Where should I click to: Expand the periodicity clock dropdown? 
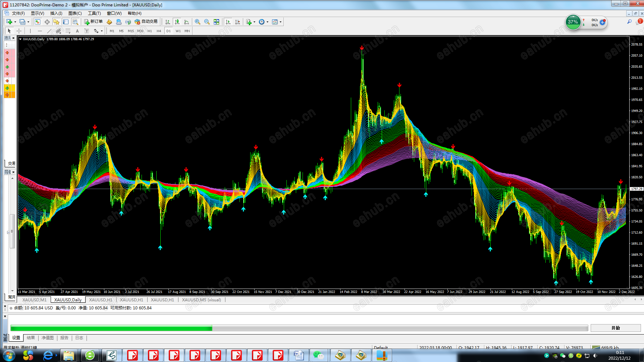coord(267,22)
